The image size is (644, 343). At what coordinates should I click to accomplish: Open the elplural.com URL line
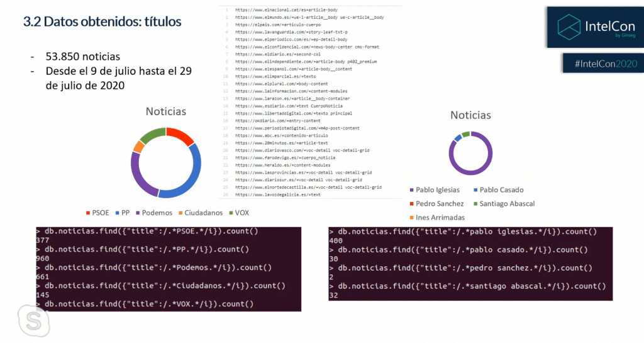point(281,84)
